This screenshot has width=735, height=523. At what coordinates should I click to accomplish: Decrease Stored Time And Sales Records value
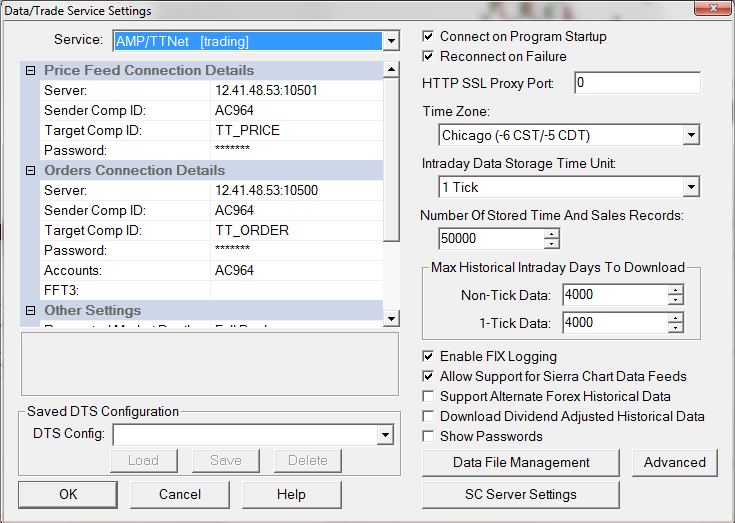[552, 244]
